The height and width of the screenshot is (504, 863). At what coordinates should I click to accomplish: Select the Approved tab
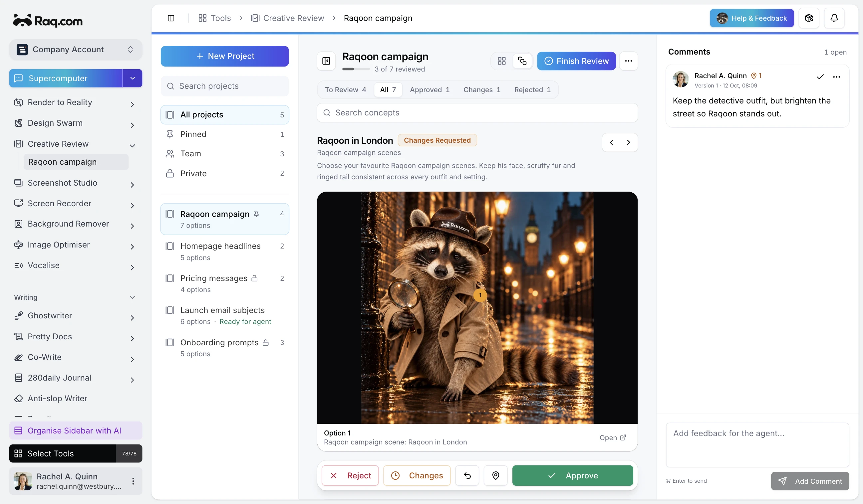430,89
